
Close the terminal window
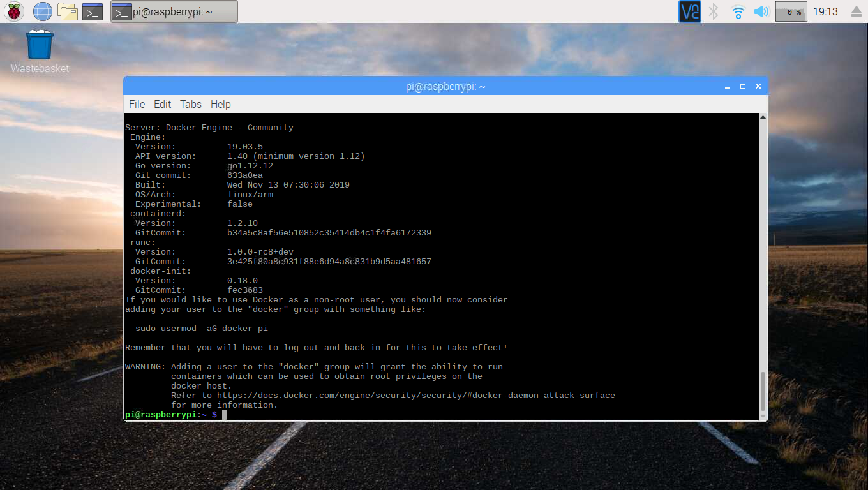(x=758, y=86)
